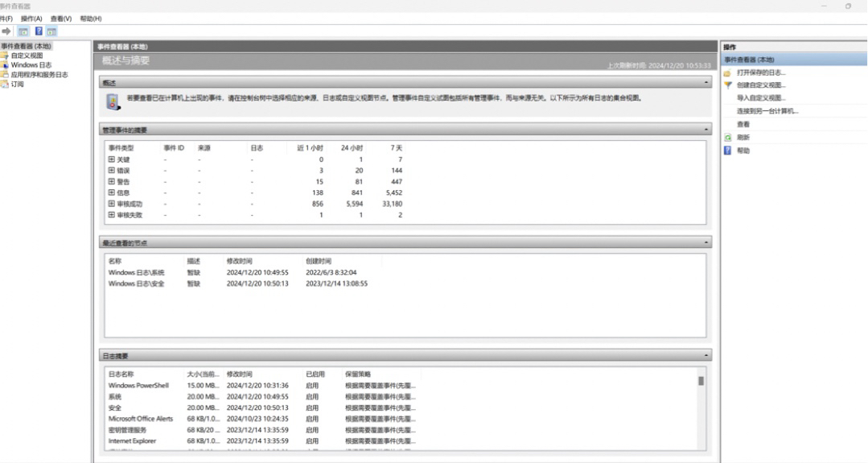Expand the 信息 event type row

[112, 192]
